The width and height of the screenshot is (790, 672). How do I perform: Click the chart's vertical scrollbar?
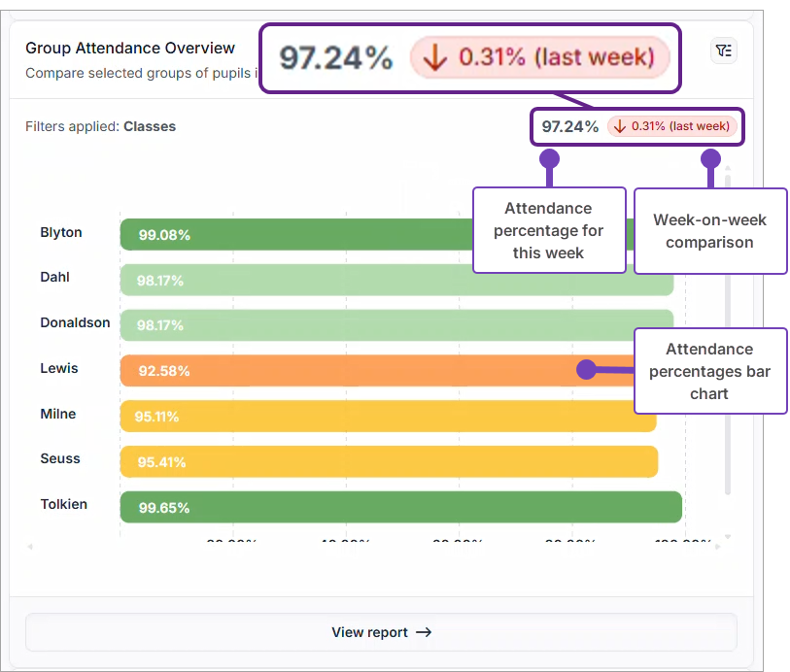coord(727,388)
